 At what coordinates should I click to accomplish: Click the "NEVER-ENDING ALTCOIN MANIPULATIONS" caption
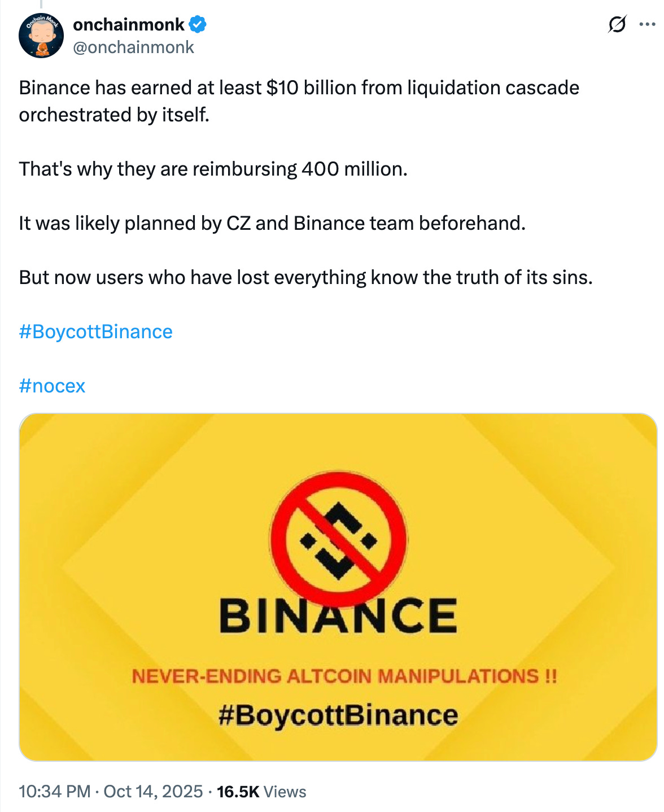click(x=344, y=676)
